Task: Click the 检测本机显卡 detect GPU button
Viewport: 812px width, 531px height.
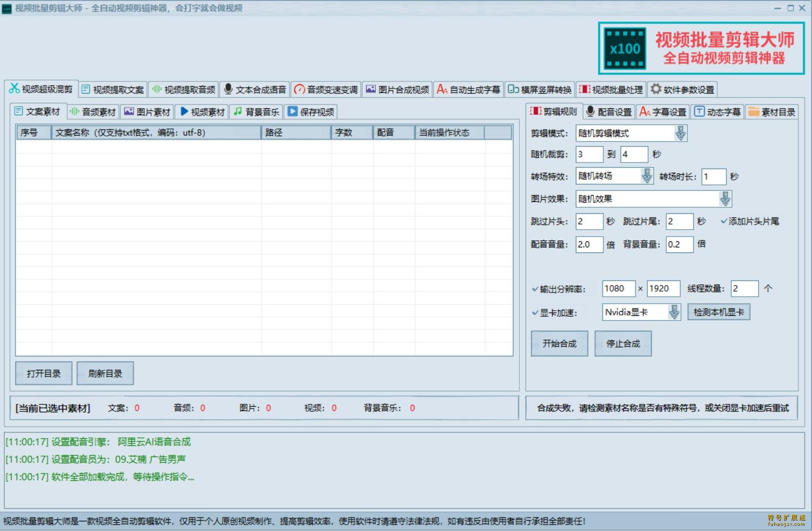Action: pos(718,312)
